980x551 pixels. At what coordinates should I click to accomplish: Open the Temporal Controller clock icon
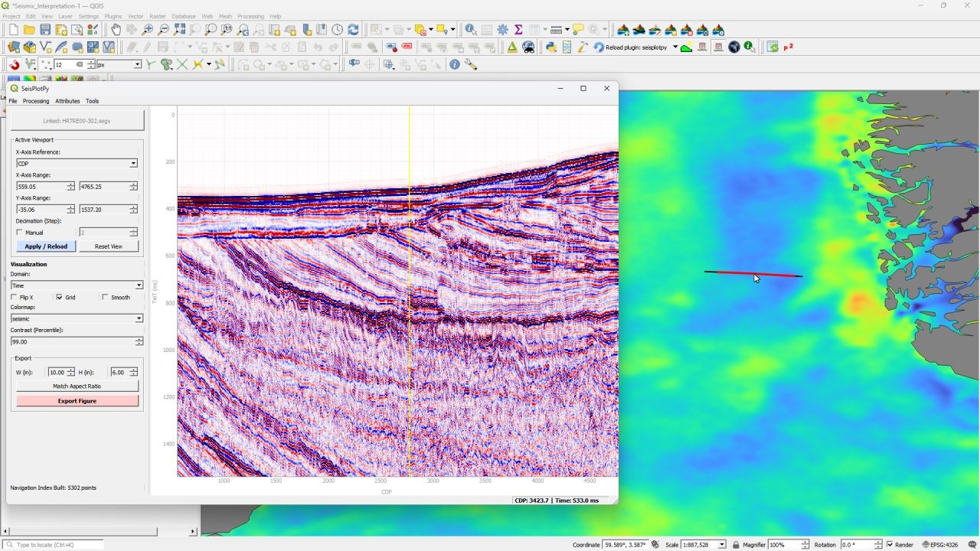pyautogui.click(x=337, y=30)
